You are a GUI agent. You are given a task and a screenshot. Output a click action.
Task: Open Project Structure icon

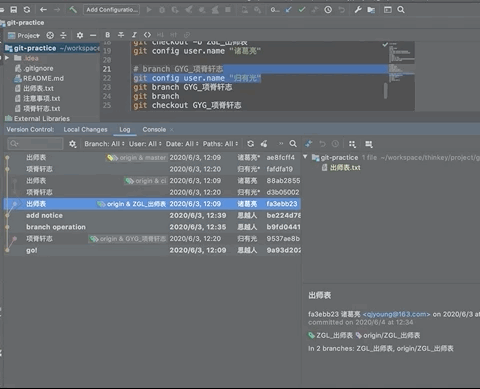371,10
